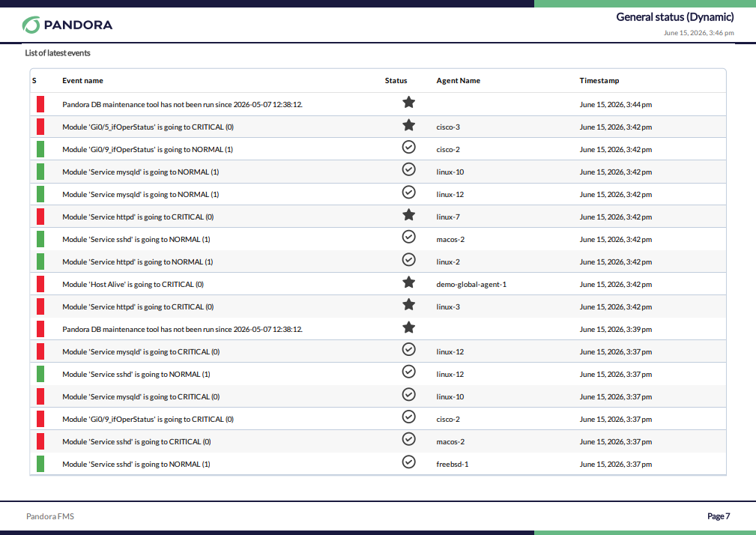Click the Pandora logo in the header
The image size is (756, 535).
pyautogui.click(x=67, y=25)
